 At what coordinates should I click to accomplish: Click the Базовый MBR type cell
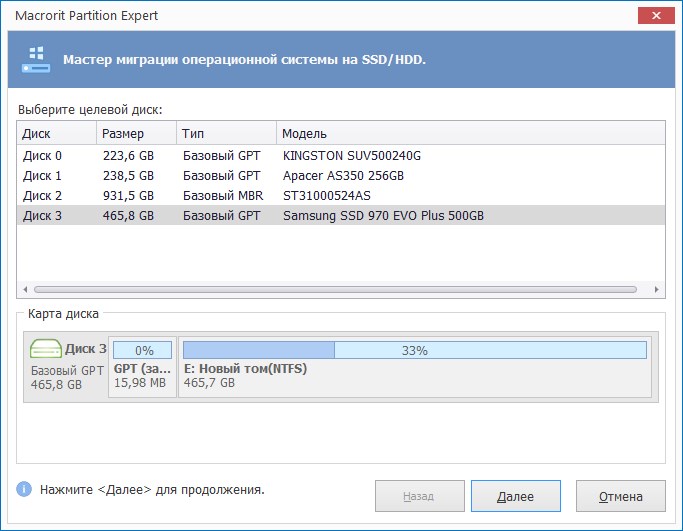(x=223, y=196)
